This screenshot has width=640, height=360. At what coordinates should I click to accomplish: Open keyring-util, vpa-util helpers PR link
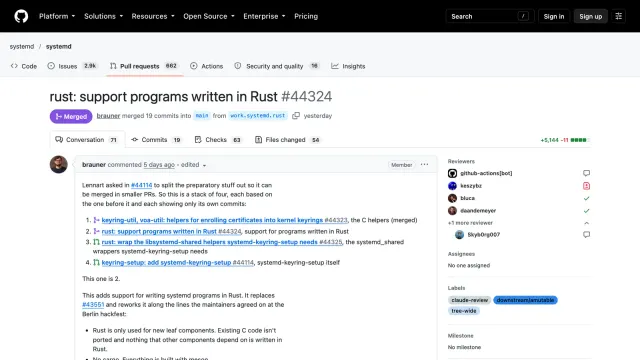tap(224, 220)
